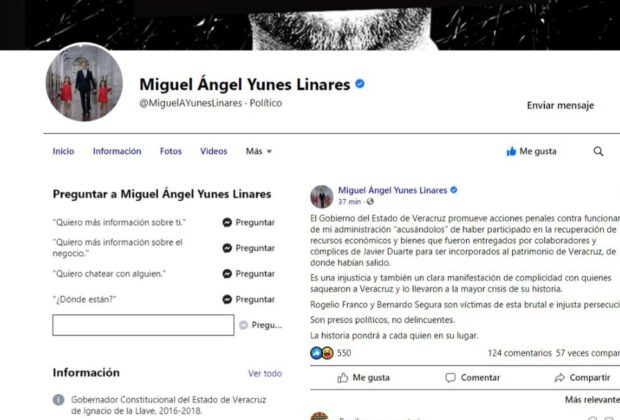Expand the Más dropdown menu
620x420 pixels.
259,151
